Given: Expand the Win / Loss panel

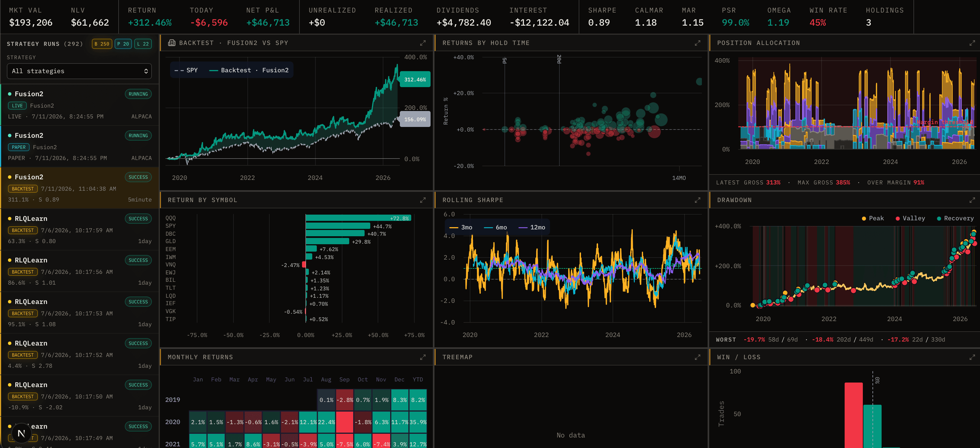Looking at the screenshot, I should [972, 357].
